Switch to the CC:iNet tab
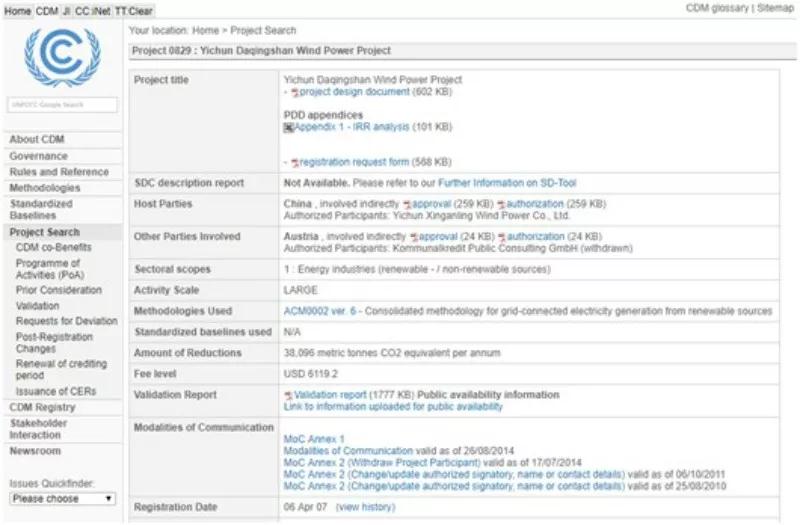800x525 pixels. (92, 9)
